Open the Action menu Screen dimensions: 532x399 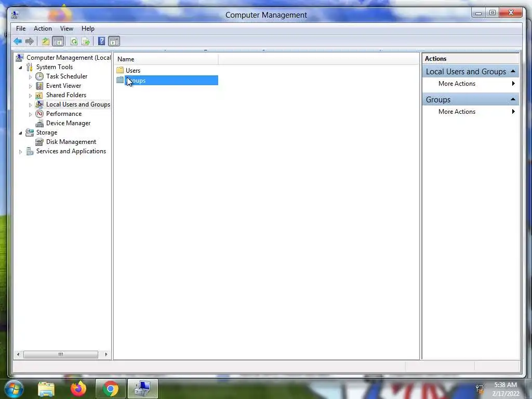pyautogui.click(x=43, y=29)
